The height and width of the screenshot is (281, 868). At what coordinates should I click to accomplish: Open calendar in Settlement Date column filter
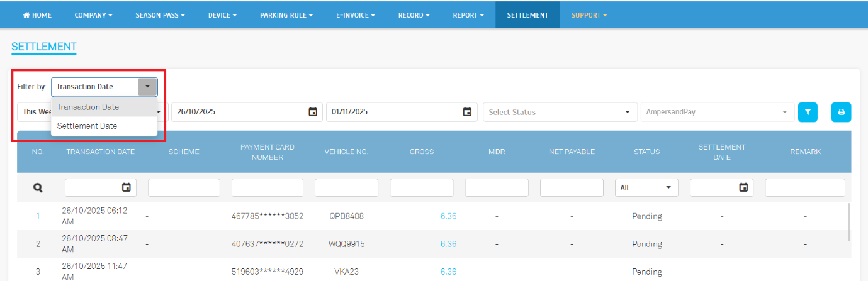(x=744, y=187)
